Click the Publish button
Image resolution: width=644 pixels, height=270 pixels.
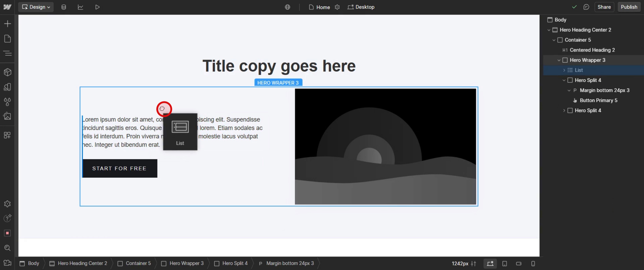point(629,7)
